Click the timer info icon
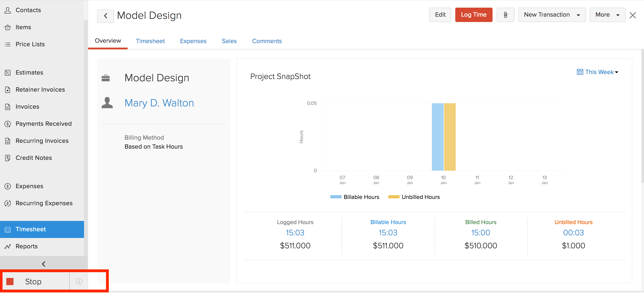This screenshot has width=644, height=293. coord(79,282)
